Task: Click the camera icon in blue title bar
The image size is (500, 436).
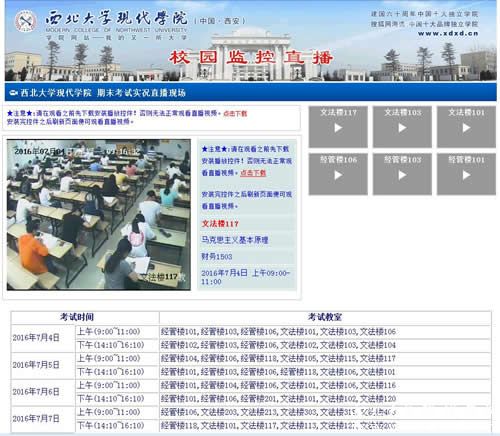Action: 14,93
